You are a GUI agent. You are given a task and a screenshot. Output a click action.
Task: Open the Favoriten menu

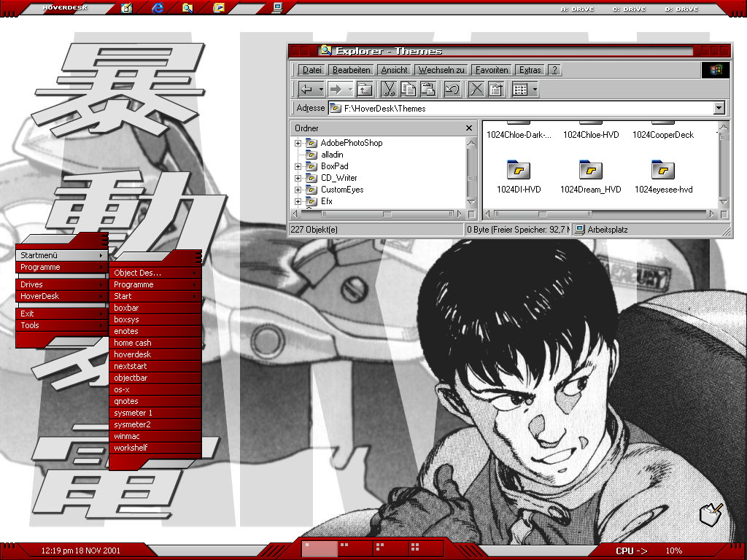click(492, 70)
